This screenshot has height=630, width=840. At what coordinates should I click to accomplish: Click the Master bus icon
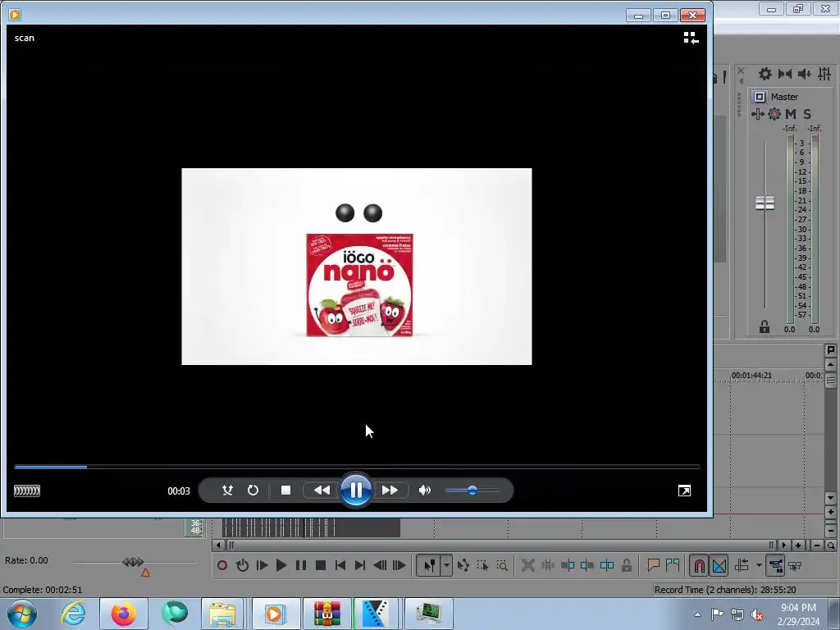click(x=759, y=97)
